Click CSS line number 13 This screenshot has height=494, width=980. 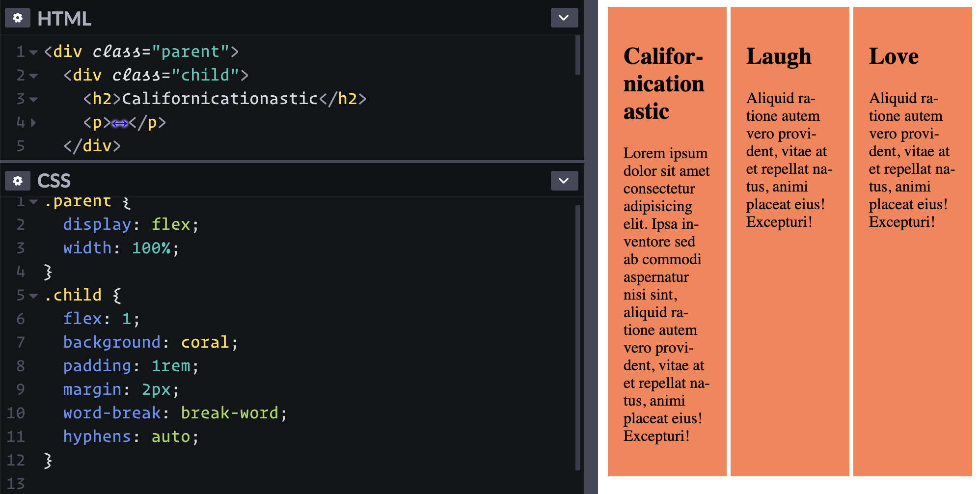click(16, 484)
